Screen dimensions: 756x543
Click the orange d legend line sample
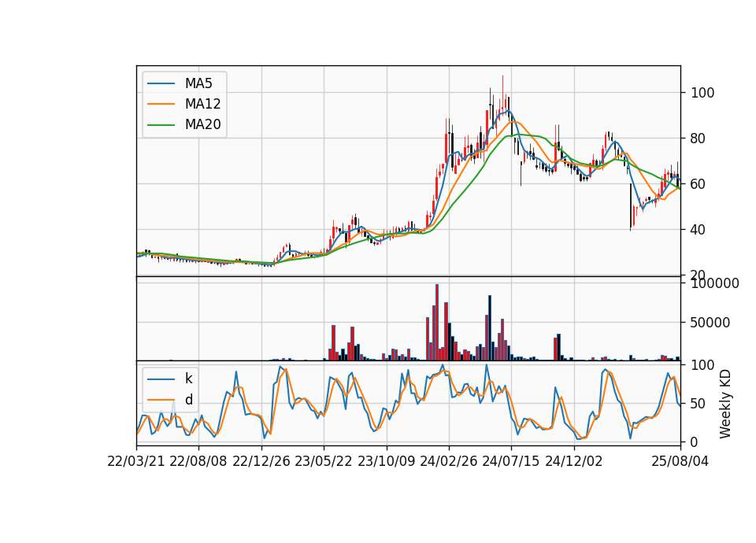coord(161,400)
